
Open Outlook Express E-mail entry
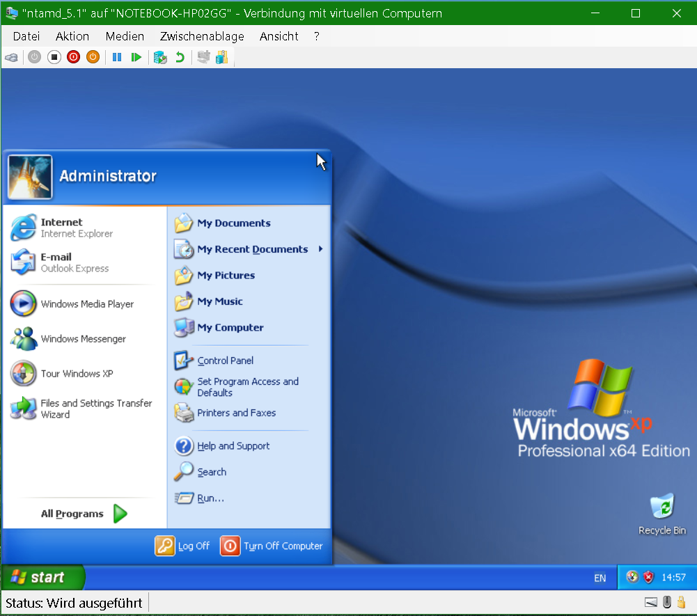84,262
